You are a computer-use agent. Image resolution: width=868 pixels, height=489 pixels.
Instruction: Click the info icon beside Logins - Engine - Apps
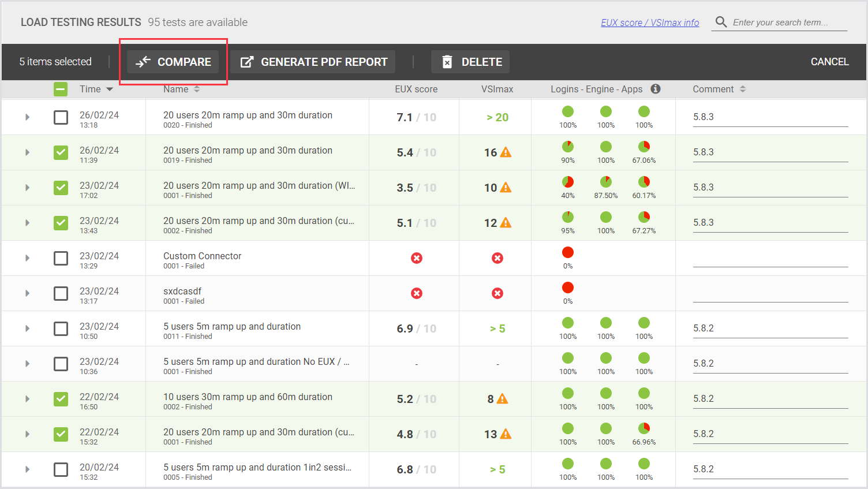pos(656,89)
